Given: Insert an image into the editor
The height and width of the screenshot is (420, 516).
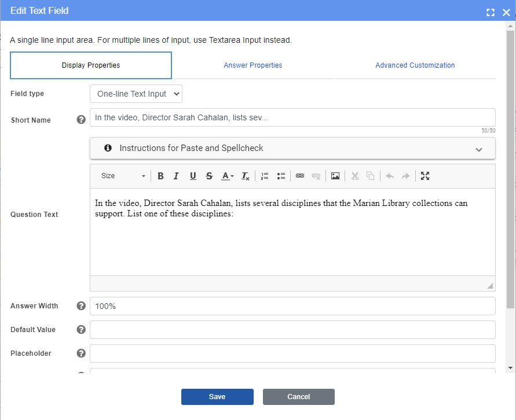Looking at the screenshot, I should [x=335, y=176].
